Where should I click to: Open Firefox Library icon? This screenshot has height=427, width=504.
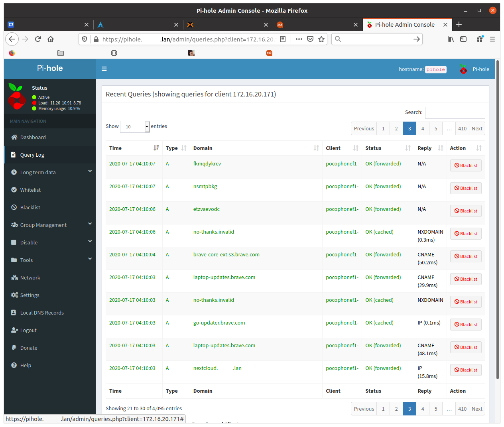tap(451, 39)
